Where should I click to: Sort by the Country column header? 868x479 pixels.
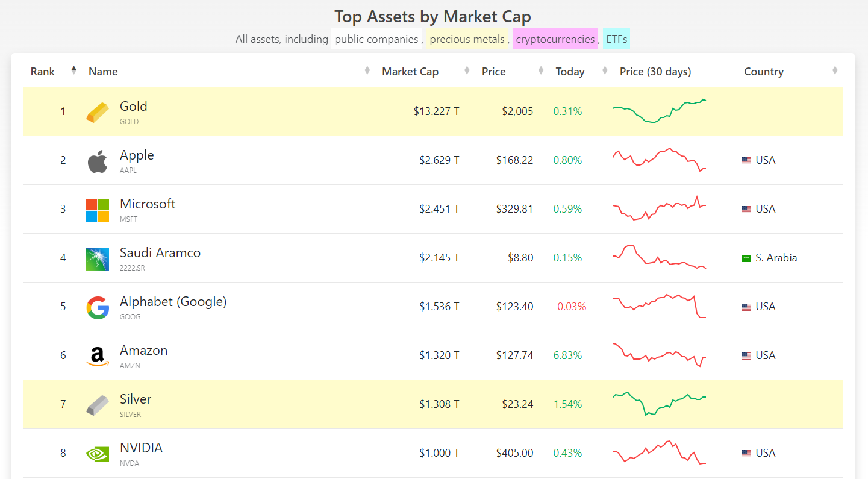763,72
